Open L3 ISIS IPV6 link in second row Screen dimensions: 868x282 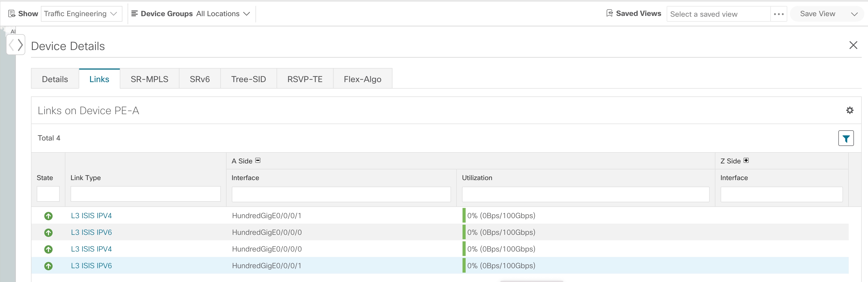[91, 232]
